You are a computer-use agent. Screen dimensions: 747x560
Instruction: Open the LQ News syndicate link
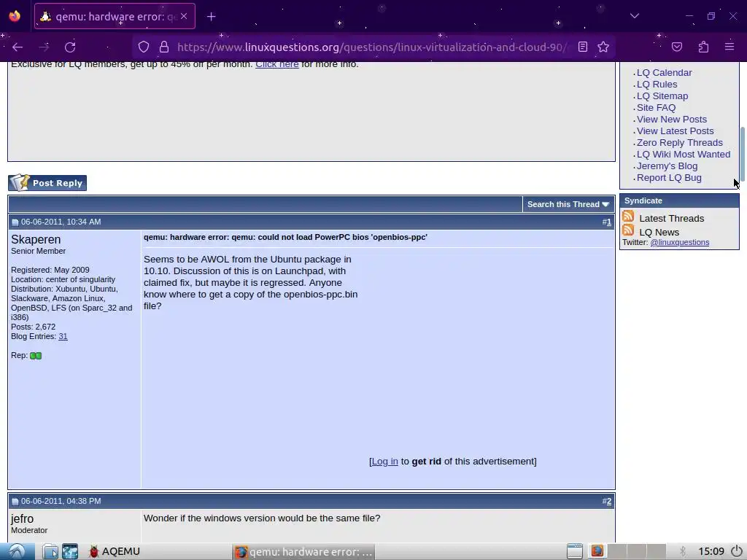pyautogui.click(x=659, y=233)
